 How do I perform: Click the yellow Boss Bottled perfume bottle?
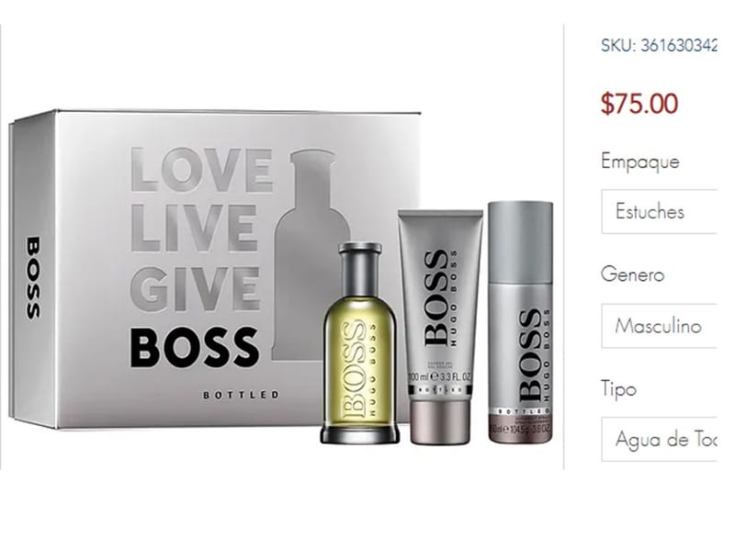pos(360,342)
